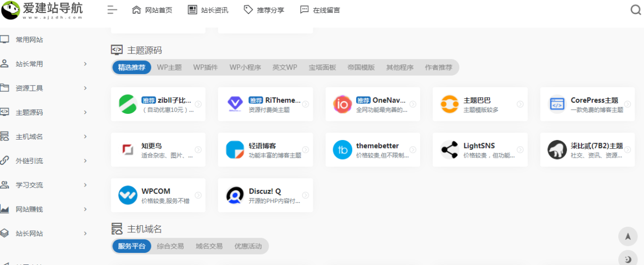
Task: Click the LightSNS share logo
Action: click(x=449, y=150)
